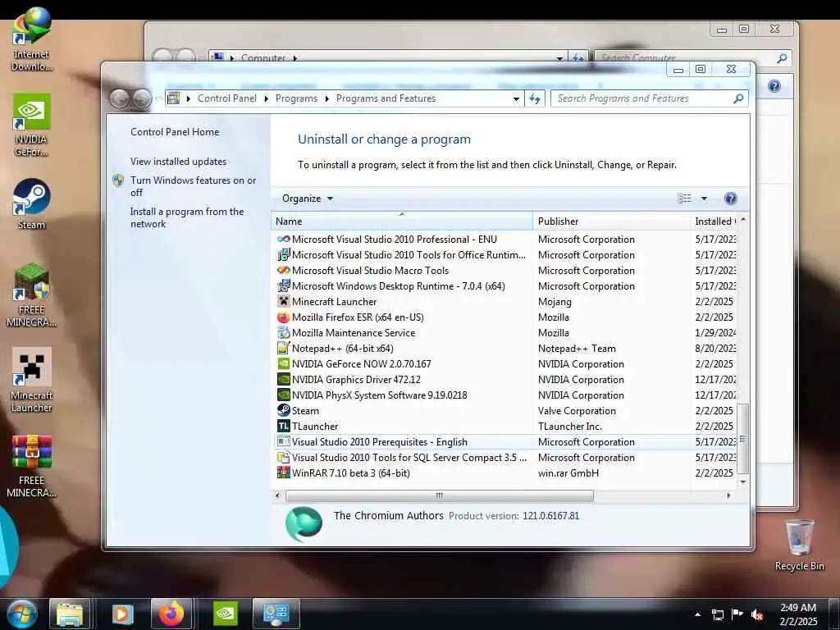Select Mozilla Firefox ESR (x64 en-US)

[506, 317]
